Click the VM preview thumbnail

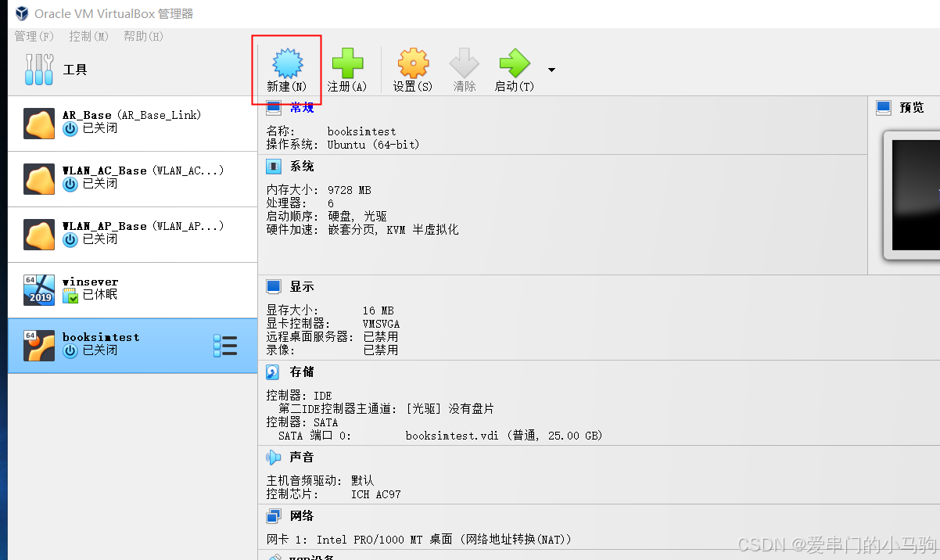(x=913, y=196)
